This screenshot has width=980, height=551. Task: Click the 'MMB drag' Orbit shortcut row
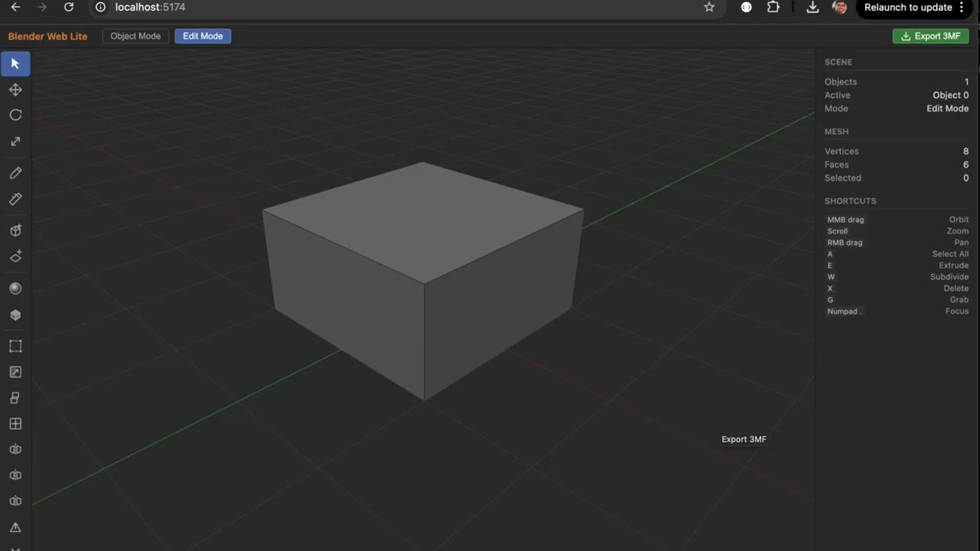(x=897, y=220)
